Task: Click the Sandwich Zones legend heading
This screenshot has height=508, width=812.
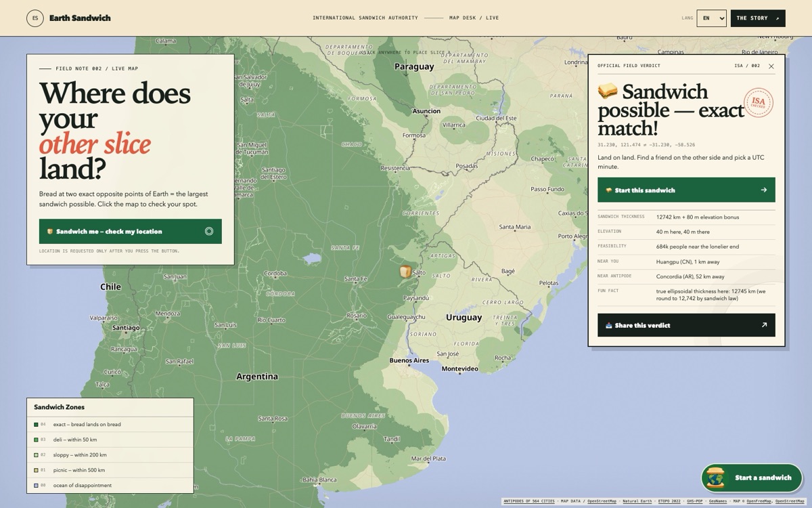Action: click(60, 407)
